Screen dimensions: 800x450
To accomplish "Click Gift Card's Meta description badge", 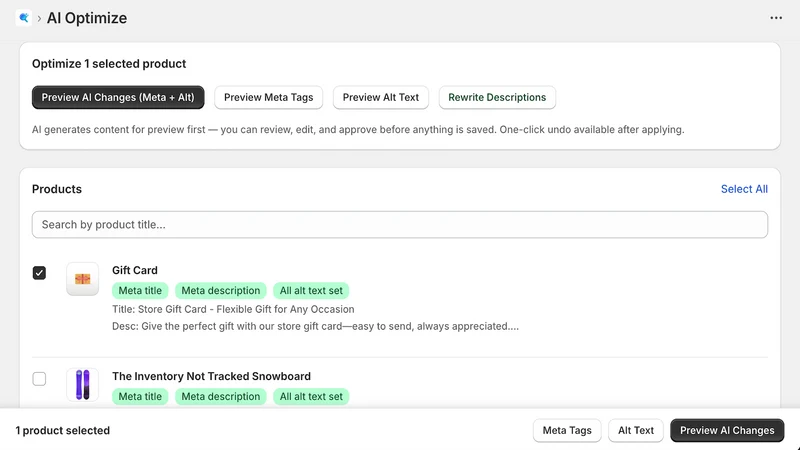I will [x=221, y=291].
